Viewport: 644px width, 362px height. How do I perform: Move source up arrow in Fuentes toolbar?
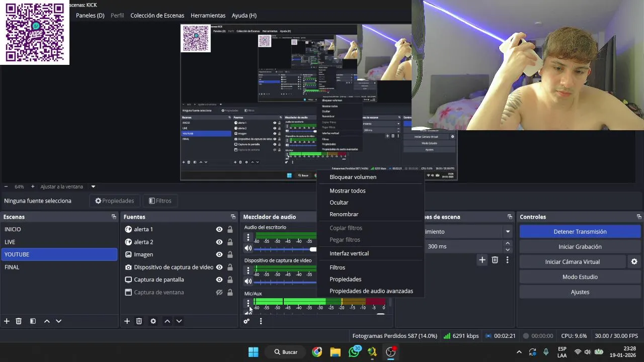pos(167,321)
